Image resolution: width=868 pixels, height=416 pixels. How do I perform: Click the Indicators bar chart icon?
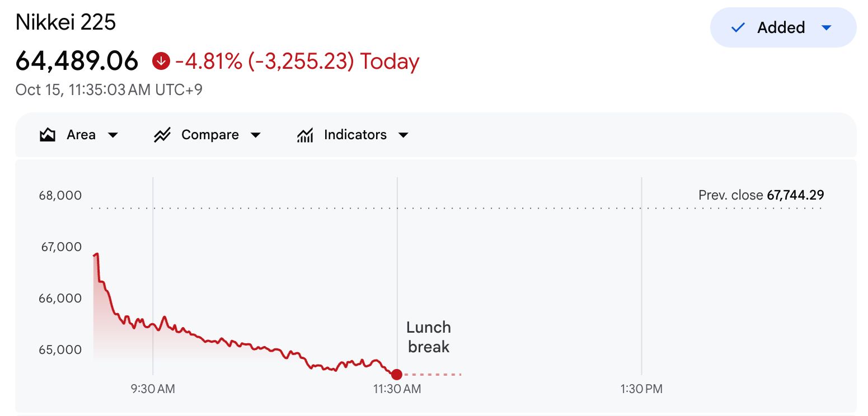(x=305, y=135)
